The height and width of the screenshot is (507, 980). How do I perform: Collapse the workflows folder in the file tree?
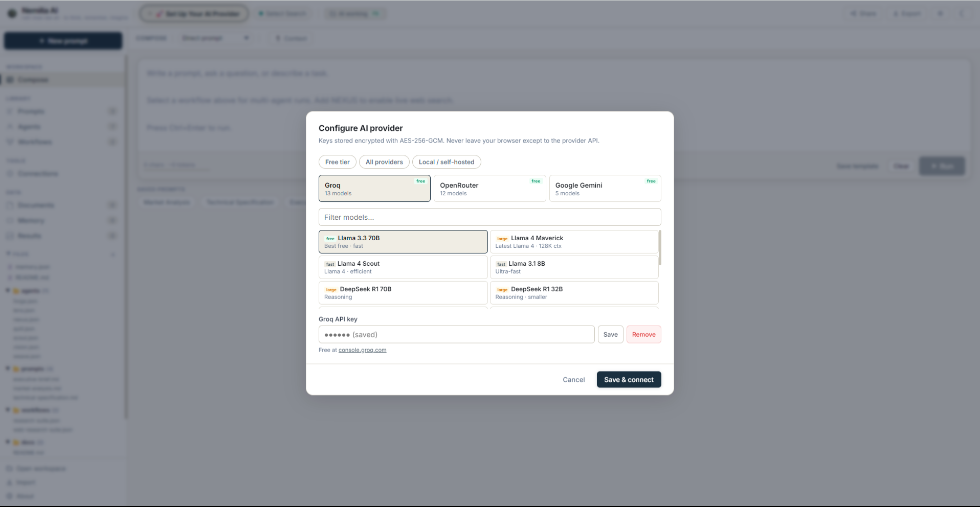[8, 410]
